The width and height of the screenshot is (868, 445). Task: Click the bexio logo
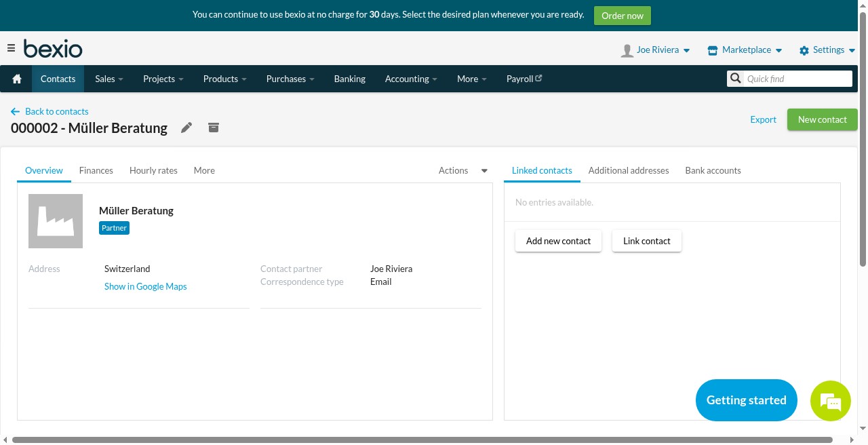(x=53, y=49)
